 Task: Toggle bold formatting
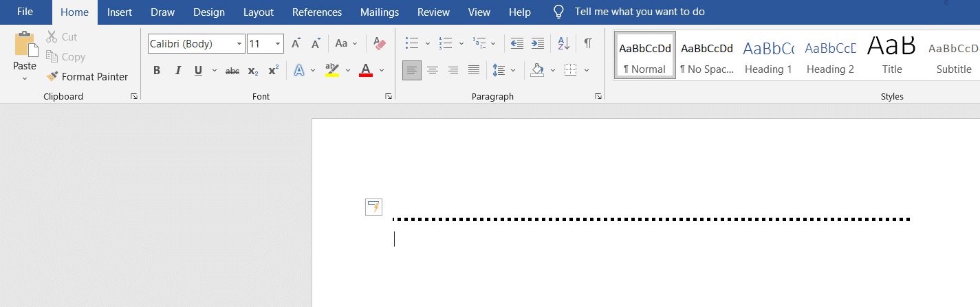click(157, 70)
